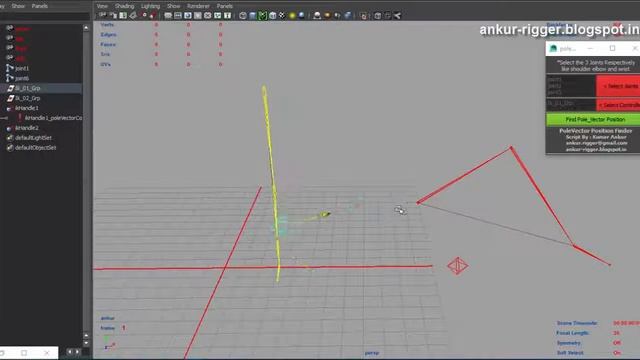Select ikHandle1_poleVectorConstraint in the outliner
This screenshot has height=360, width=640.
point(53,118)
